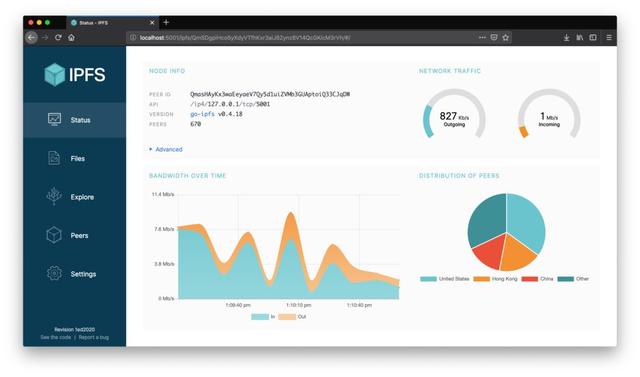This screenshot has width=640, height=377.
Task: Follow the go-ipfs version link
Action: [x=202, y=114]
